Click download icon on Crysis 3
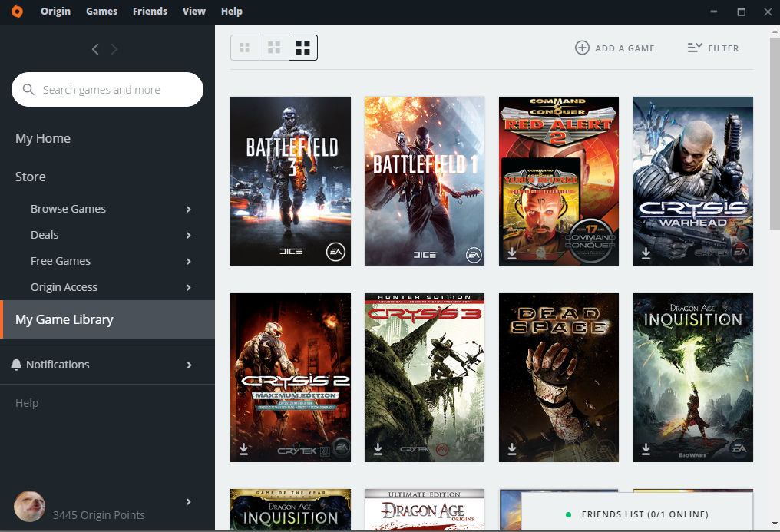 378,449
